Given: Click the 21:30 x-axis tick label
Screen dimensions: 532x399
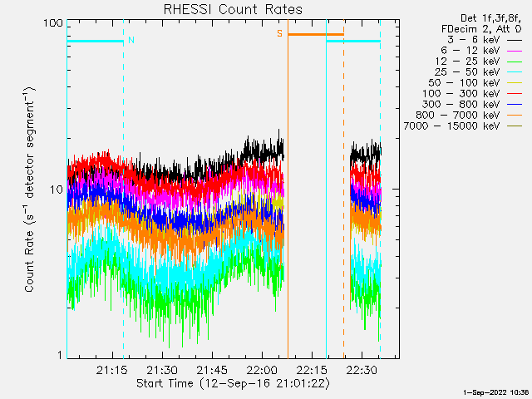Looking at the screenshot, I should coord(162,370).
